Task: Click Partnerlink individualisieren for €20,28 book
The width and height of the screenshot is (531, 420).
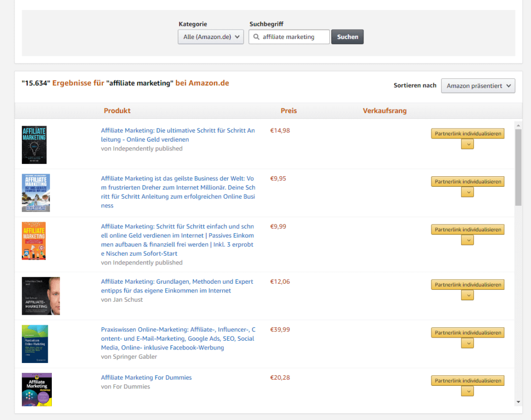Action: tap(468, 381)
